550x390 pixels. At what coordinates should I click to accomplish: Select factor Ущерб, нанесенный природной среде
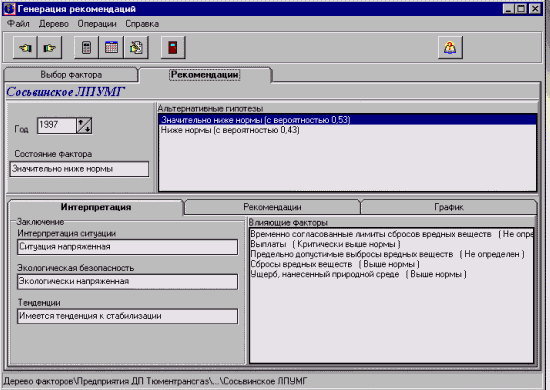(x=391, y=274)
